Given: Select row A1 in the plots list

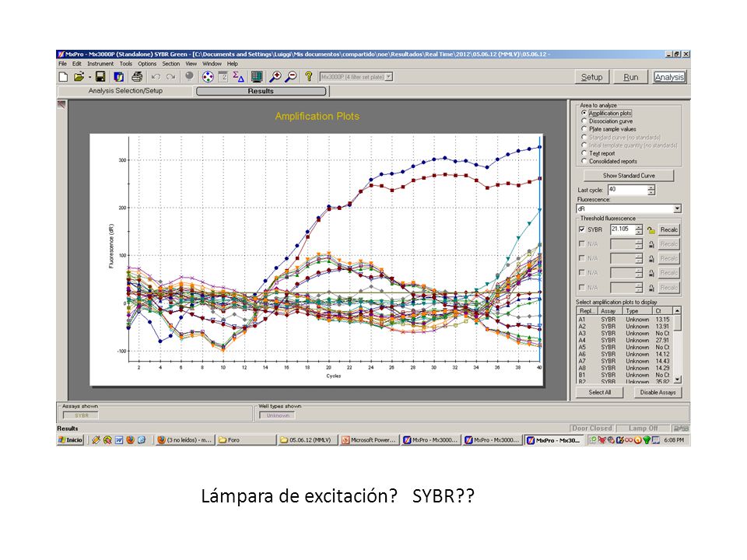Looking at the screenshot, I should pyautogui.click(x=625, y=320).
